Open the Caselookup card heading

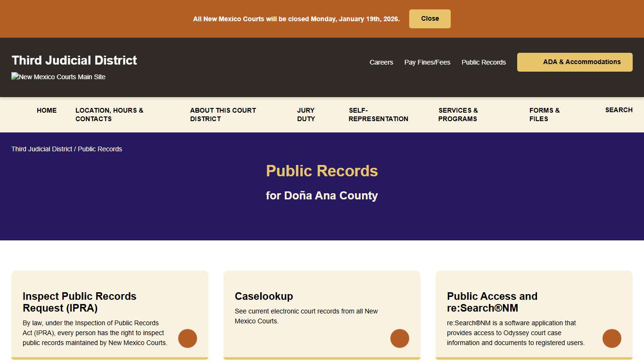pos(264,296)
